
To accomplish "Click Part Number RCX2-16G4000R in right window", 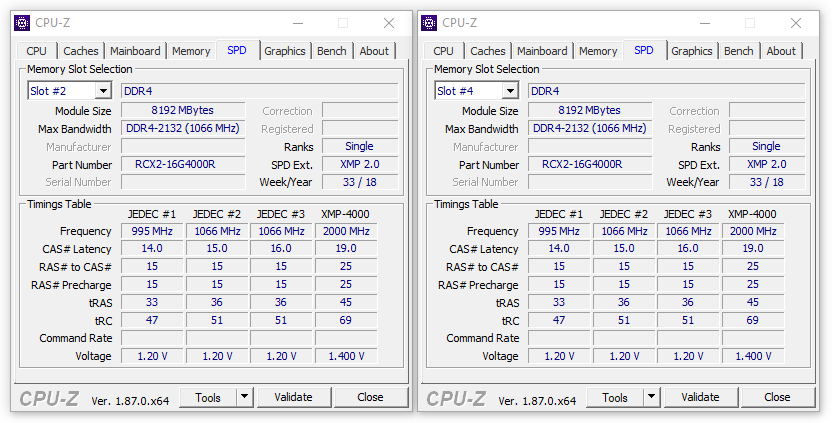I will click(x=590, y=165).
